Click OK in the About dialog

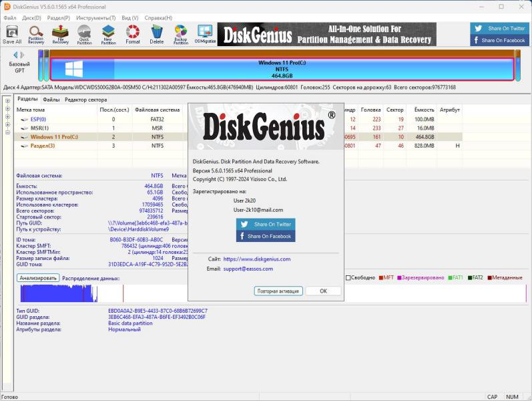pos(323,291)
